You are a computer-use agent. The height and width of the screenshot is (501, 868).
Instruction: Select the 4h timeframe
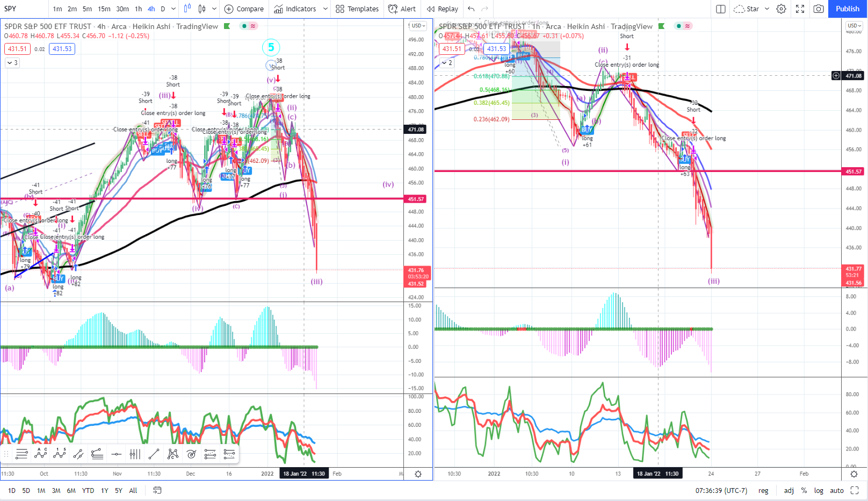(x=151, y=9)
